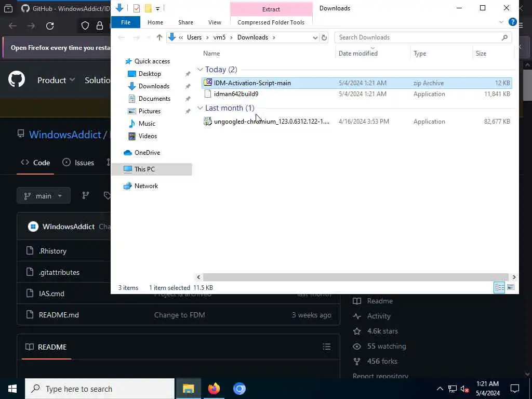Click the Firefox site padlock icon

tap(100, 26)
